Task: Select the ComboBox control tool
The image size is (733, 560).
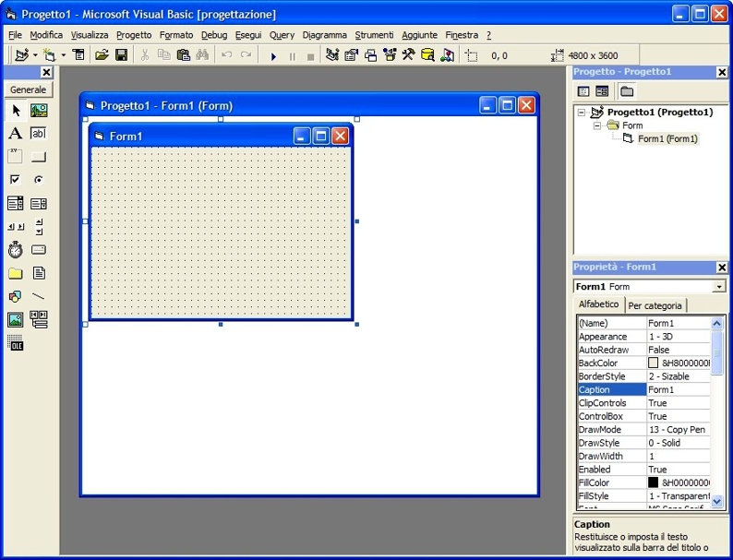Action: point(16,203)
